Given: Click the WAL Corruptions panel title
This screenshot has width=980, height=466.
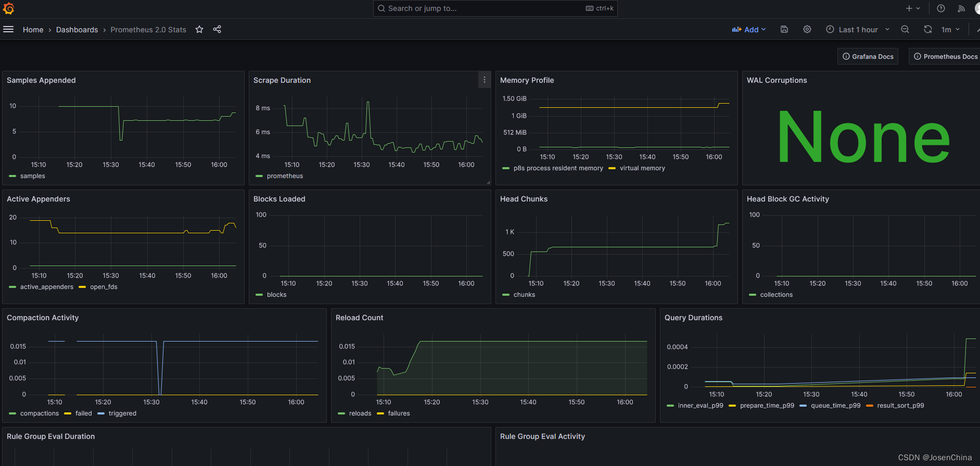Looking at the screenshot, I should 777,80.
